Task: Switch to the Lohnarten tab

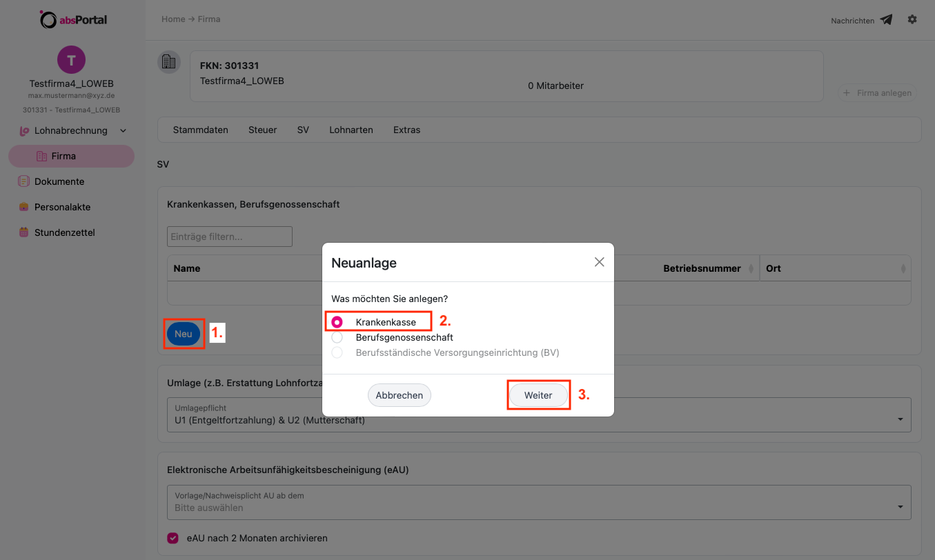Action: [351, 130]
